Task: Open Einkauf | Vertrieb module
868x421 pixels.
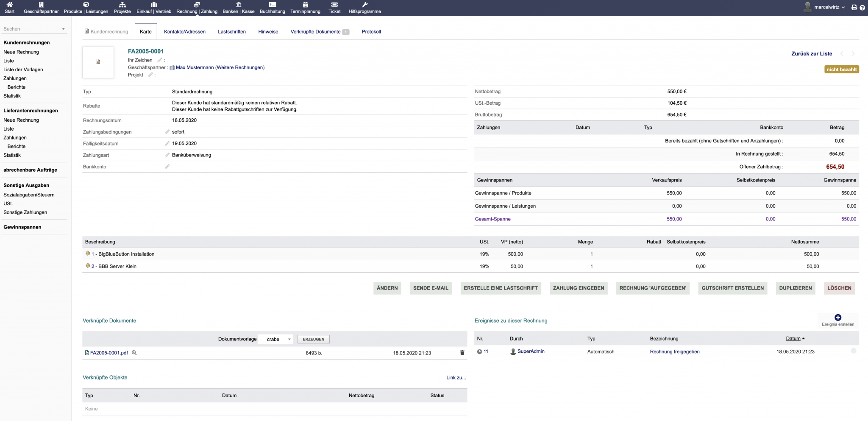Action: tap(154, 8)
